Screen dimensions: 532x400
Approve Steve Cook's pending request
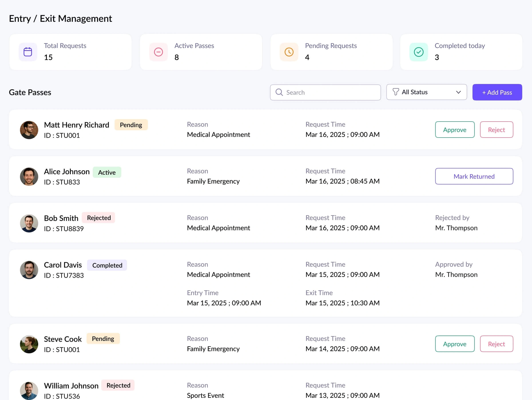(454, 344)
